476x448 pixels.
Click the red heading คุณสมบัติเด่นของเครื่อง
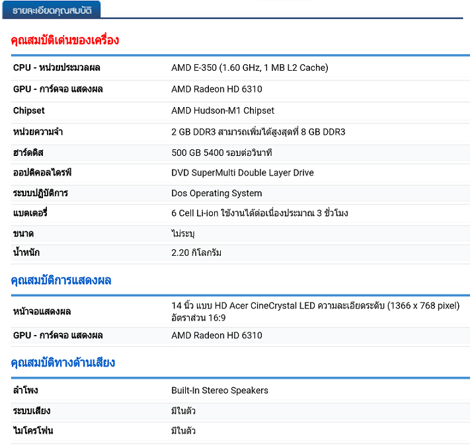65,40
